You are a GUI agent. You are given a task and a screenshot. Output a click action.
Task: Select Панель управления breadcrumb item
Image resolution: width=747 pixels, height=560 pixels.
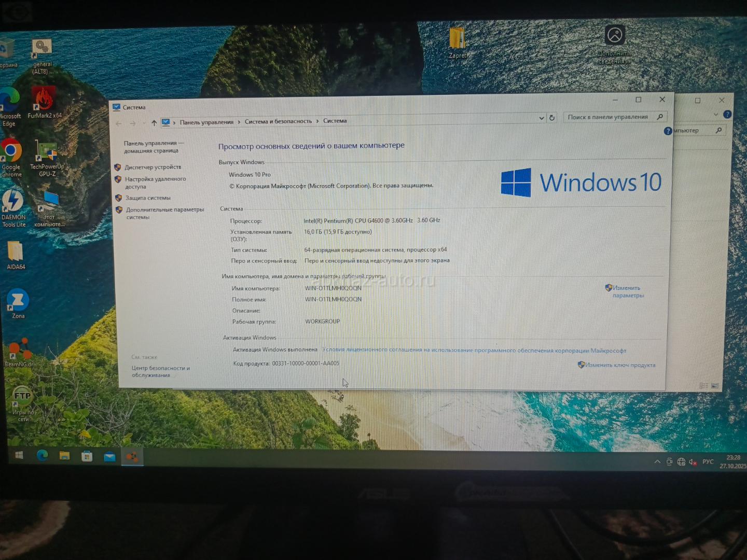[x=206, y=122]
